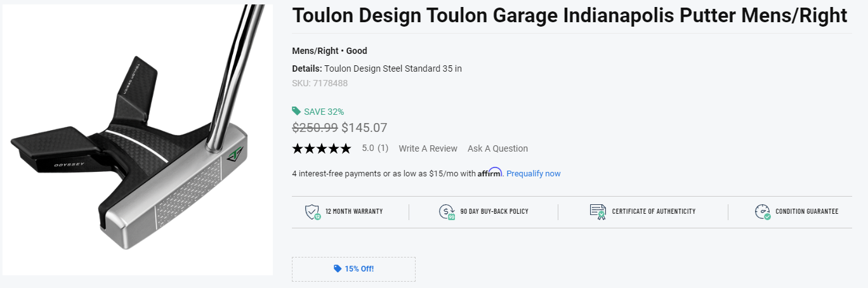Image resolution: width=868 pixels, height=288 pixels.
Task: Select the five-star rating stars
Action: (321, 148)
